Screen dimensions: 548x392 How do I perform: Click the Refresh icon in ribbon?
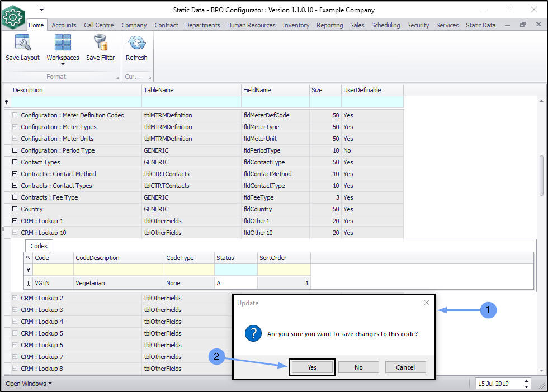[136, 44]
